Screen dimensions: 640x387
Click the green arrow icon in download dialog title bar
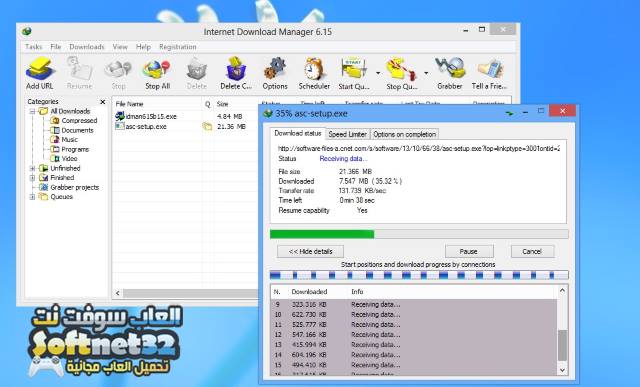click(x=509, y=113)
